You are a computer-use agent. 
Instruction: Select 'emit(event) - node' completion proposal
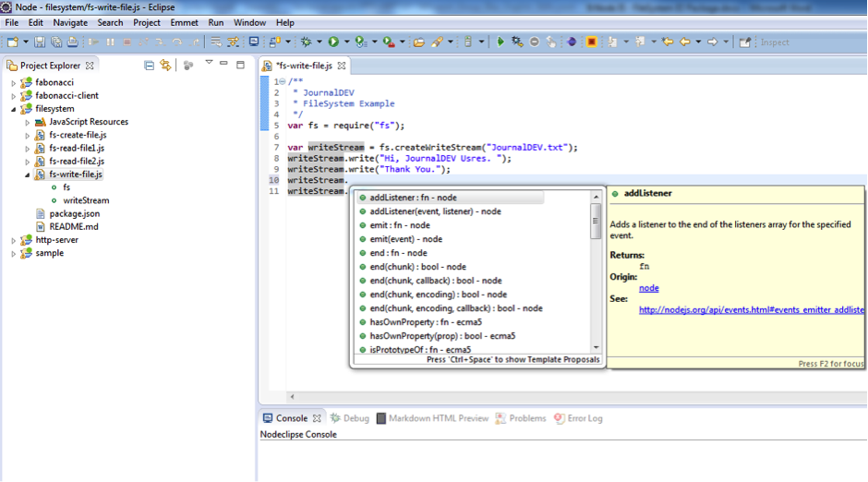pos(405,239)
